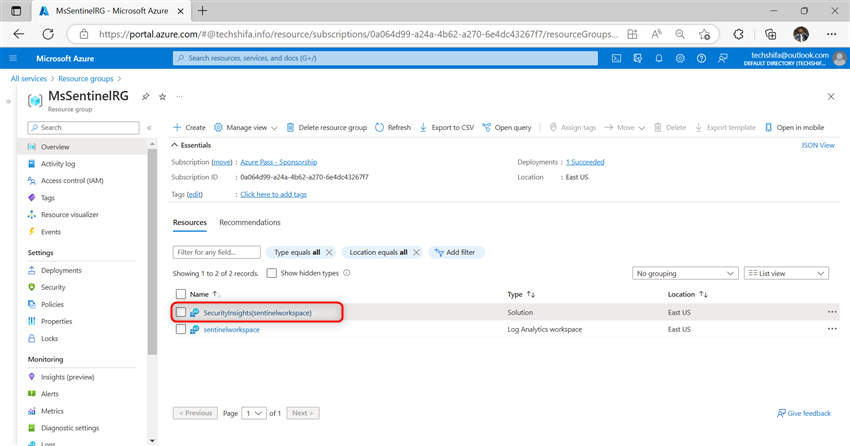Click Delete resource group
The height and width of the screenshot is (446, 850).
pos(327,127)
